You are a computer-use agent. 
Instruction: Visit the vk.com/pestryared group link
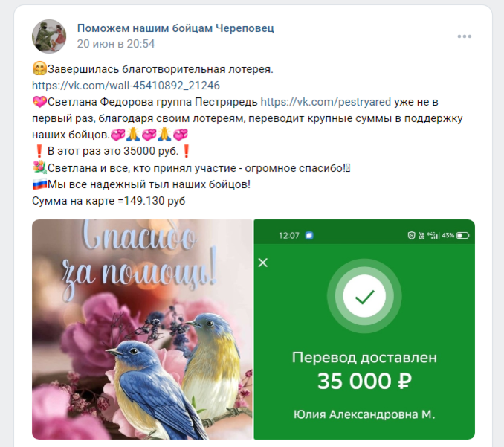326,102
